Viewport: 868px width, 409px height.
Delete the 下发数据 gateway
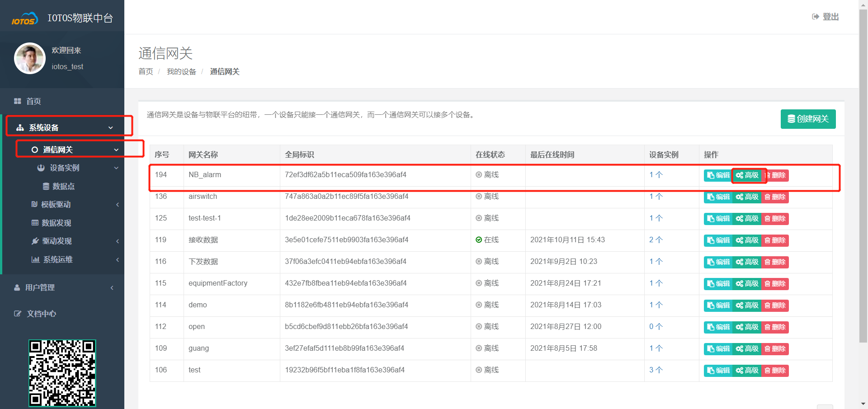(x=775, y=262)
